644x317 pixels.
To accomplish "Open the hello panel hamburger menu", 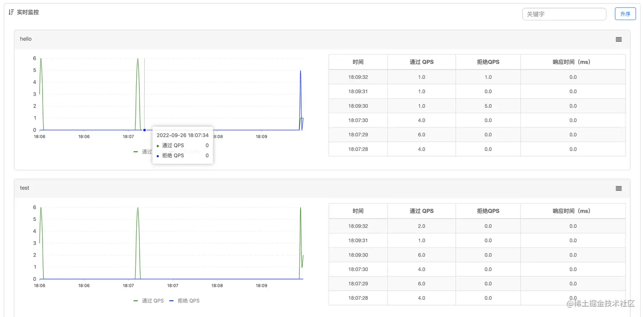I will pos(618,39).
